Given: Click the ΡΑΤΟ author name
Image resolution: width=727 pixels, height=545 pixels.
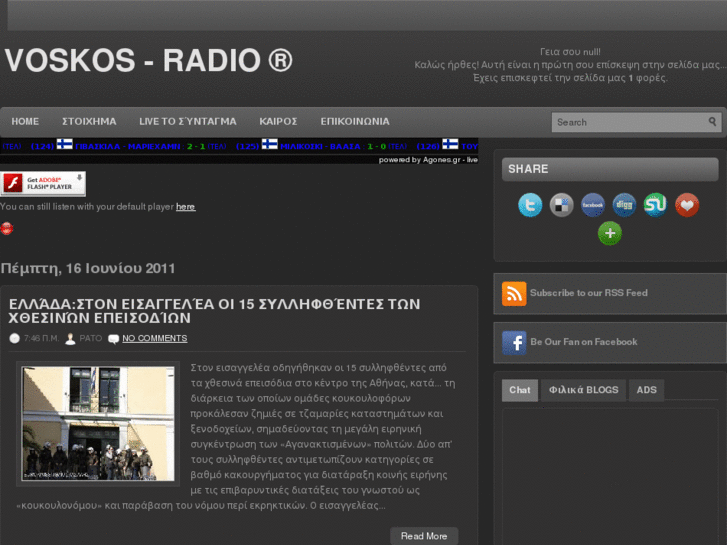Looking at the screenshot, I should 91,339.
